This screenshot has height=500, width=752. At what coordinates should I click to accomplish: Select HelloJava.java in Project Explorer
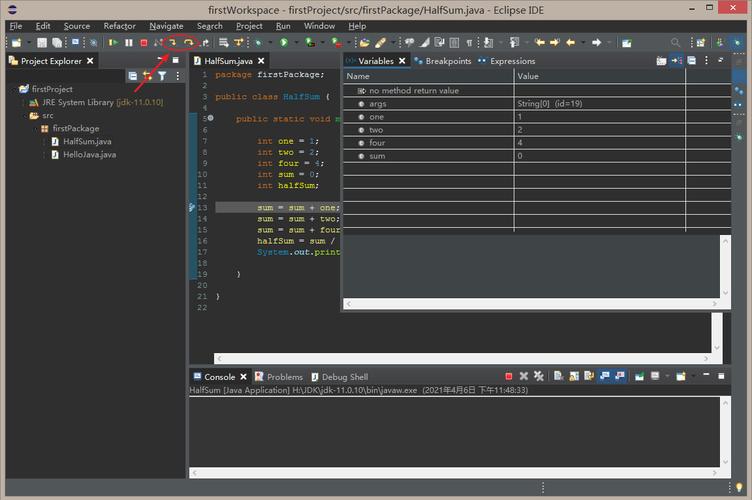click(x=89, y=154)
